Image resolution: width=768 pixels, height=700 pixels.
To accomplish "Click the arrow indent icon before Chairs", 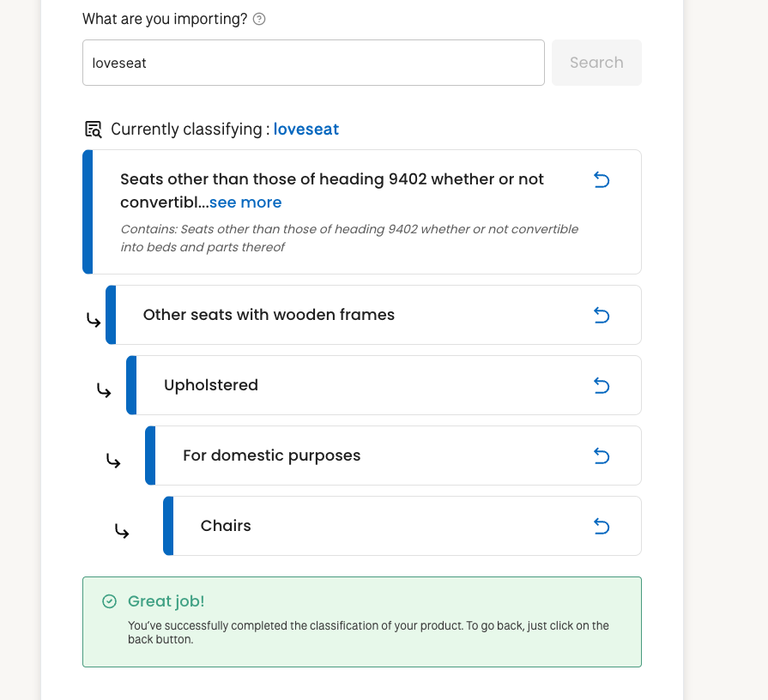I will [x=122, y=531].
